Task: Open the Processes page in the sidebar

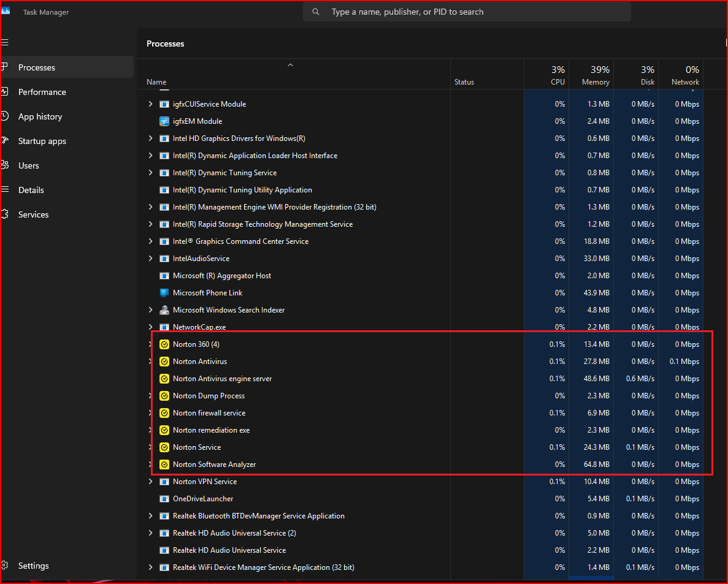Action: click(67, 67)
